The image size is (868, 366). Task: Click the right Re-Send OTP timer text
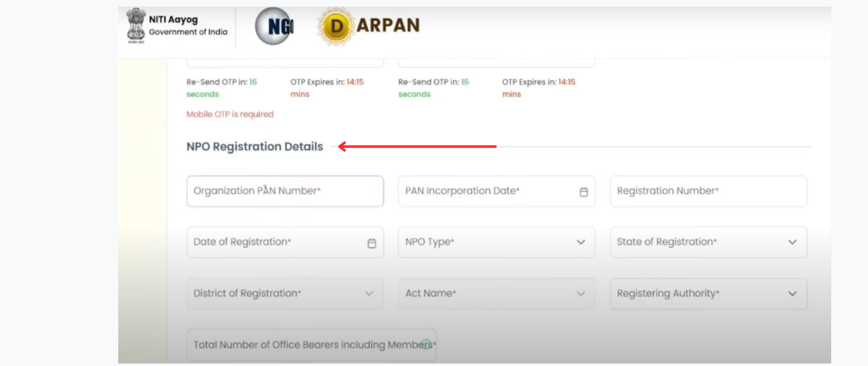pos(433,88)
